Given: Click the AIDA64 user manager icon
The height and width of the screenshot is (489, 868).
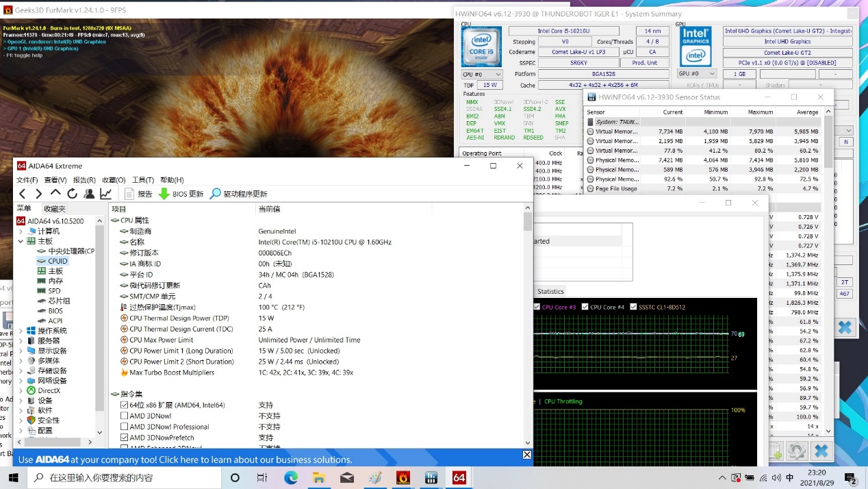Looking at the screenshot, I should (x=89, y=194).
